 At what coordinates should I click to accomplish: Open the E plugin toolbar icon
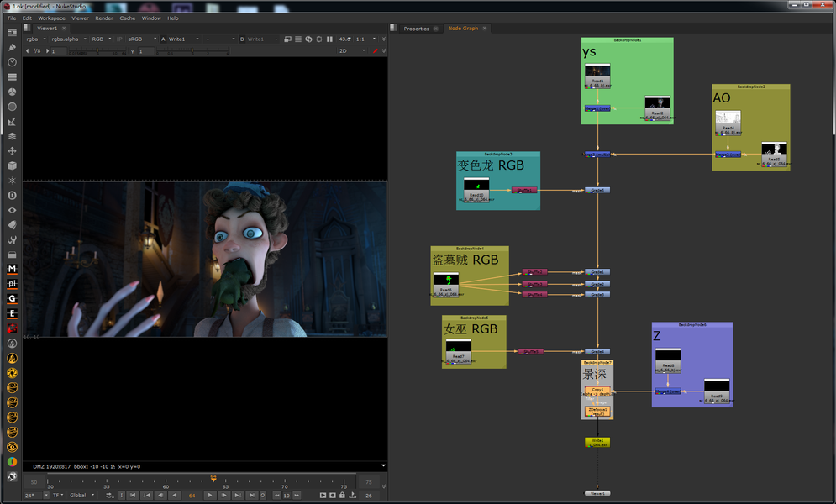tap(12, 314)
